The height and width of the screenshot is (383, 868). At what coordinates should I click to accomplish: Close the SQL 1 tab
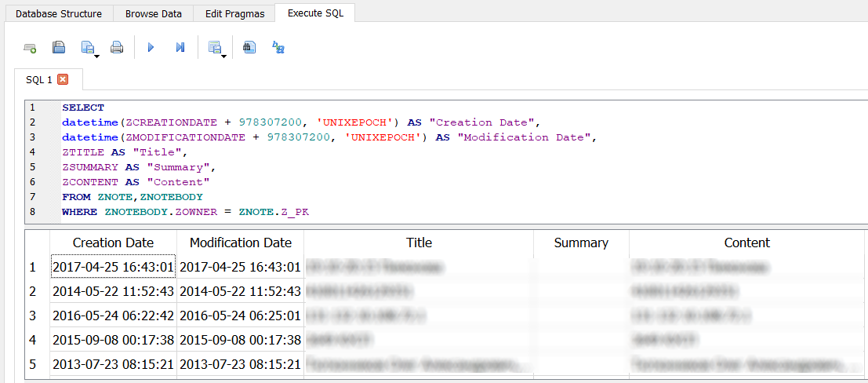[63, 79]
